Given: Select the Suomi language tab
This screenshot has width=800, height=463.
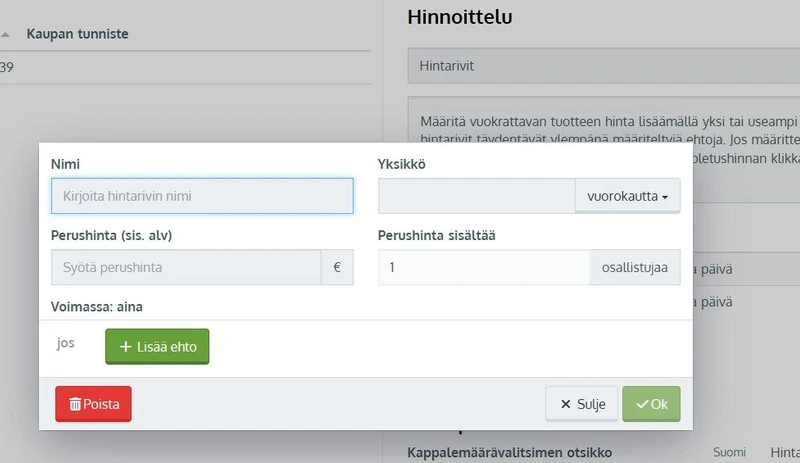Looking at the screenshot, I should [x=729, y=452].
